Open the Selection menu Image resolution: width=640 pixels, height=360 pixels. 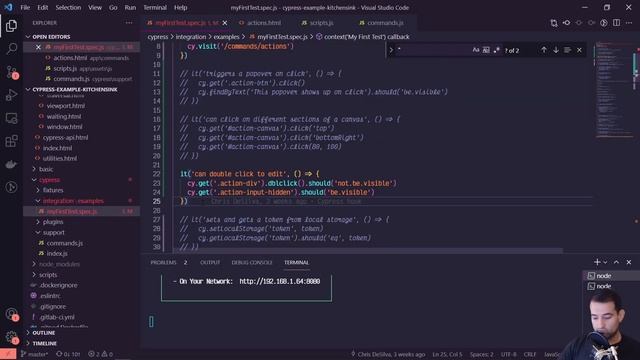pos(68,7)
